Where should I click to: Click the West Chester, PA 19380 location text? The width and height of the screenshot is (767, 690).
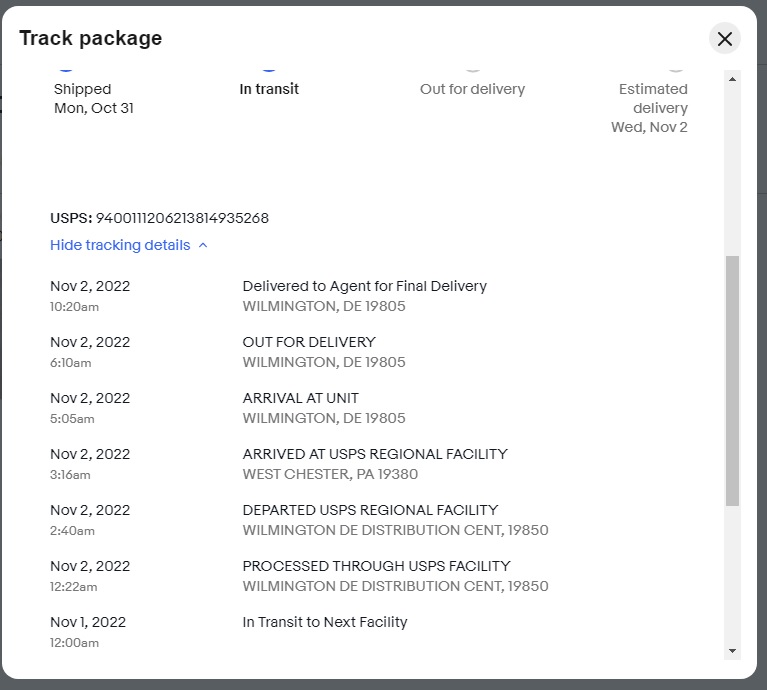pyautogui.click(x=330, y=474)
